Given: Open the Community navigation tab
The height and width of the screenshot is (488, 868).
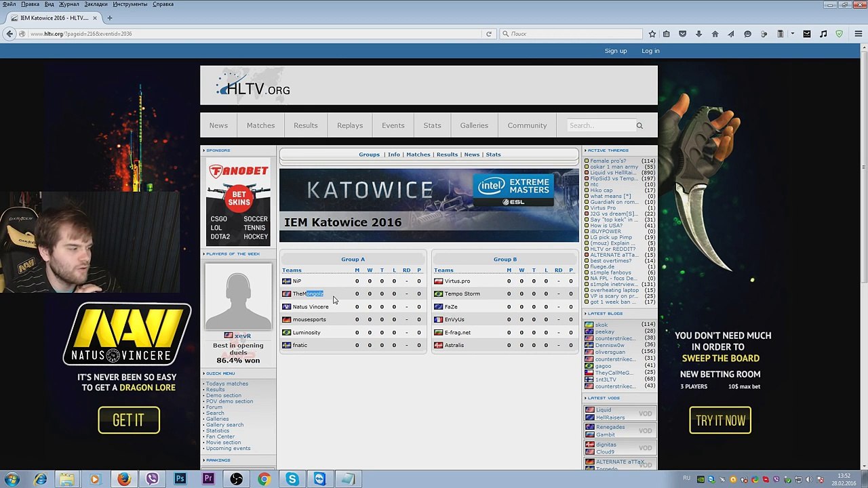Looking at the screenshot, I should click(527, 125).
